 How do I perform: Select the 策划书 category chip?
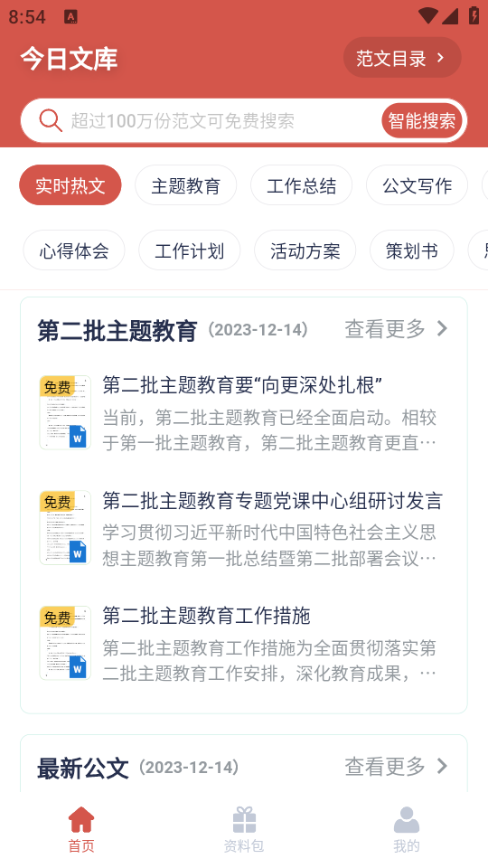pyautogui.click(x=412, y=250)
